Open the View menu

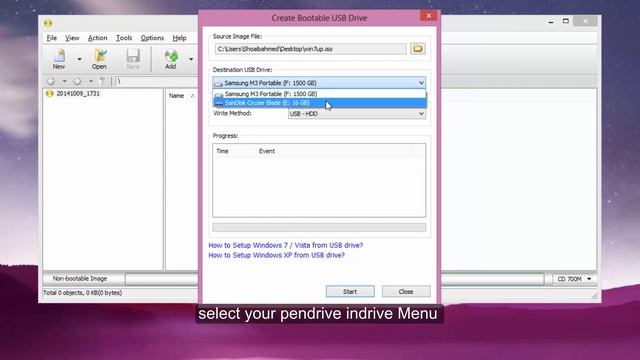tap(72, 38)
